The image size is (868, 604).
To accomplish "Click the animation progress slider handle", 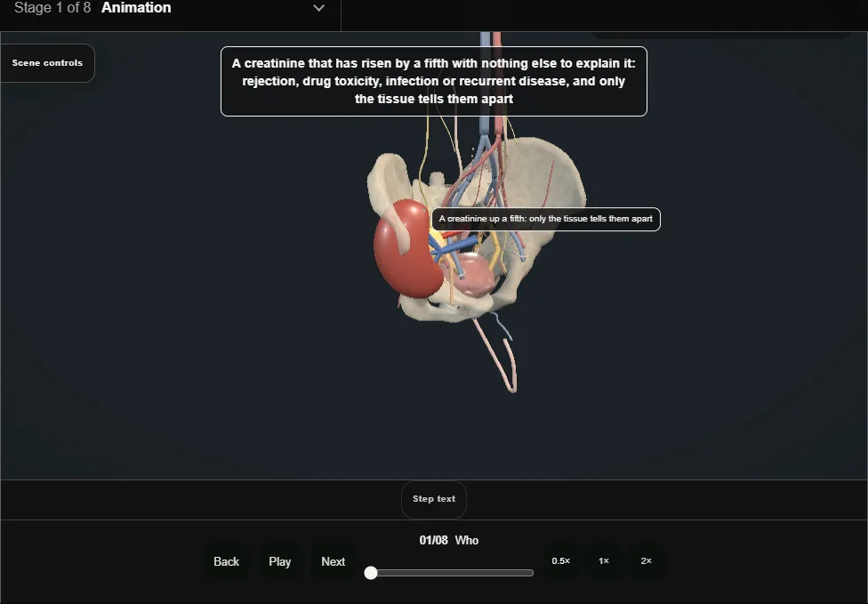I will pyautogui.click(x=371, y=573).
